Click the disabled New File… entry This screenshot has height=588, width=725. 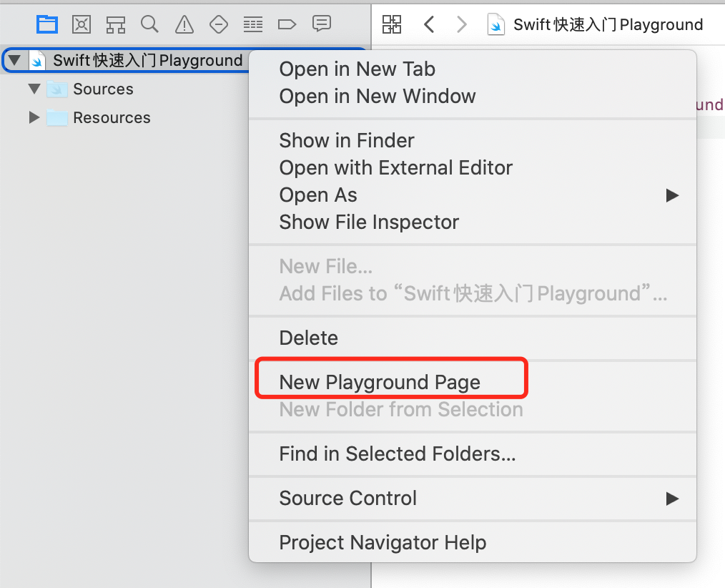(325, 266)
